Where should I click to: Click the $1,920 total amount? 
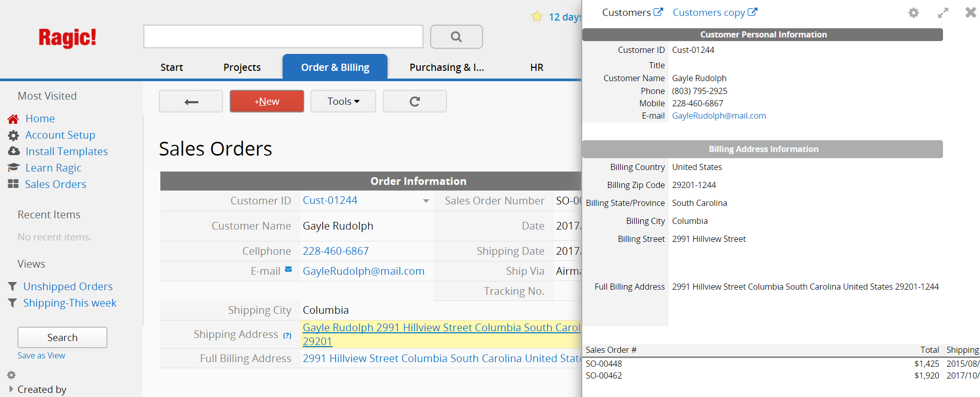click(x=927, y=375)
